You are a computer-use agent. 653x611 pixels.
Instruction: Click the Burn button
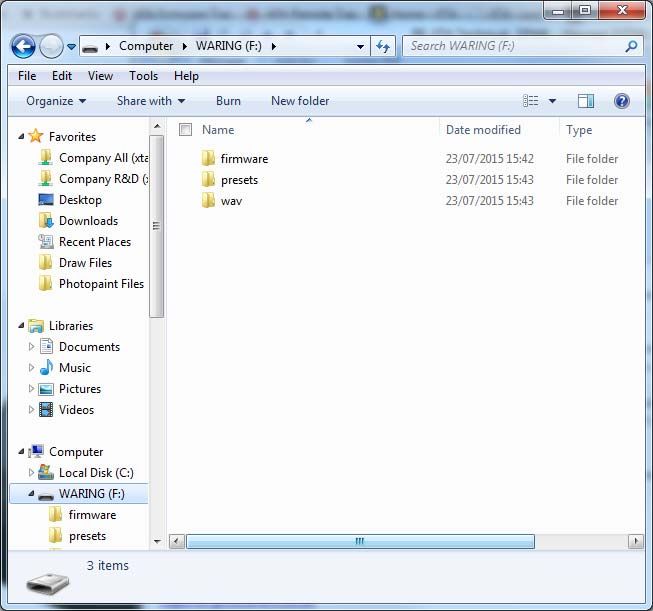228,101
